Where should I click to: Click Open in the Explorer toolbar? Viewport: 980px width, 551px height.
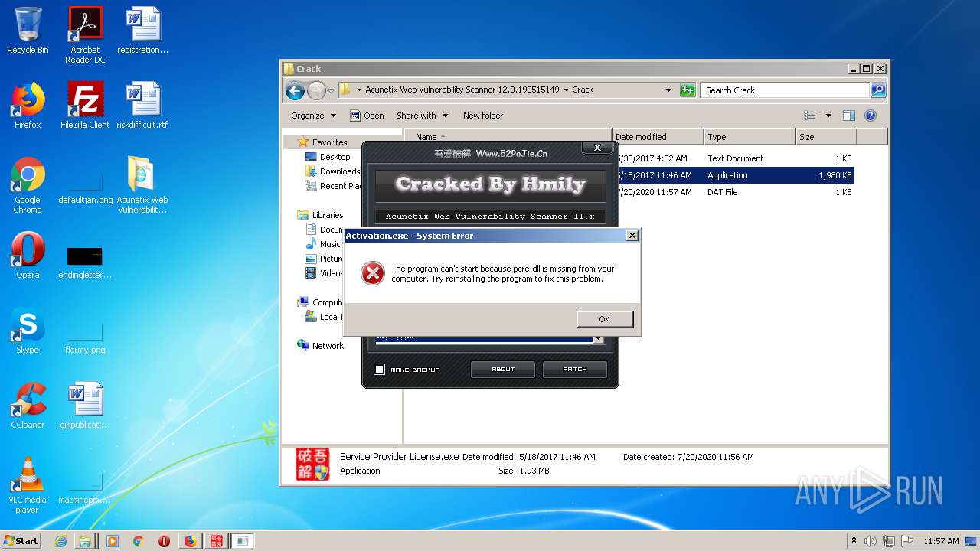tap(367, 116)
